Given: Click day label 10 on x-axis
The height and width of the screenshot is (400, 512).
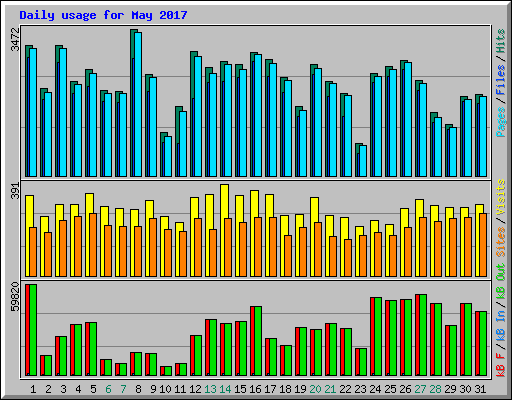Looking at the screenshot, I should [165, 389].
